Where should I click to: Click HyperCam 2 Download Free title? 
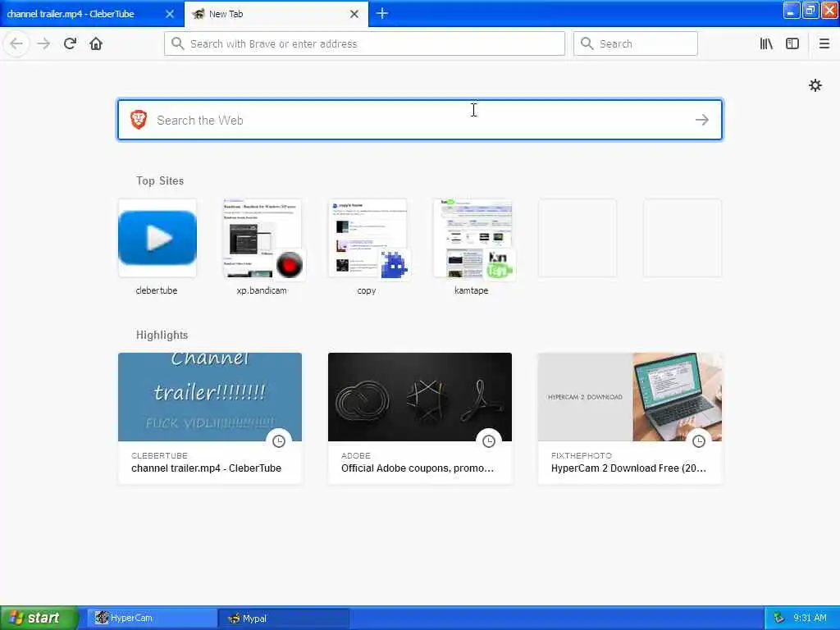pyautogui.click(x=628, y=468)
